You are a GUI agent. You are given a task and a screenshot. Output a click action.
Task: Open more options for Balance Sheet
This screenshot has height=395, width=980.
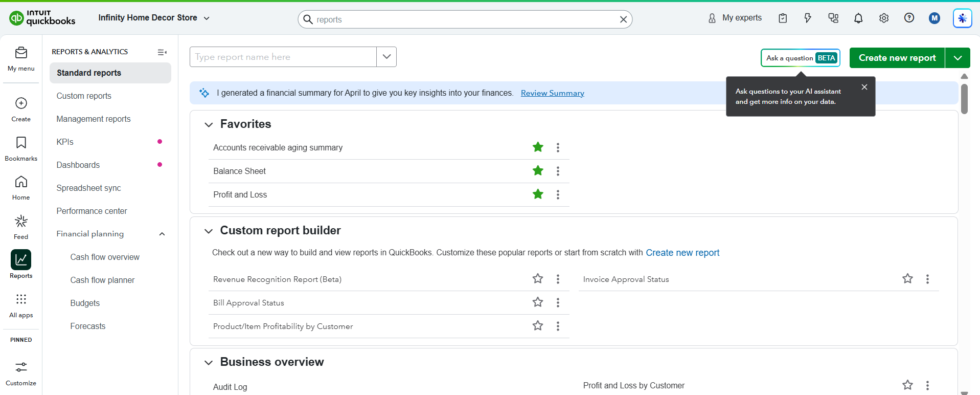(558, 171)
